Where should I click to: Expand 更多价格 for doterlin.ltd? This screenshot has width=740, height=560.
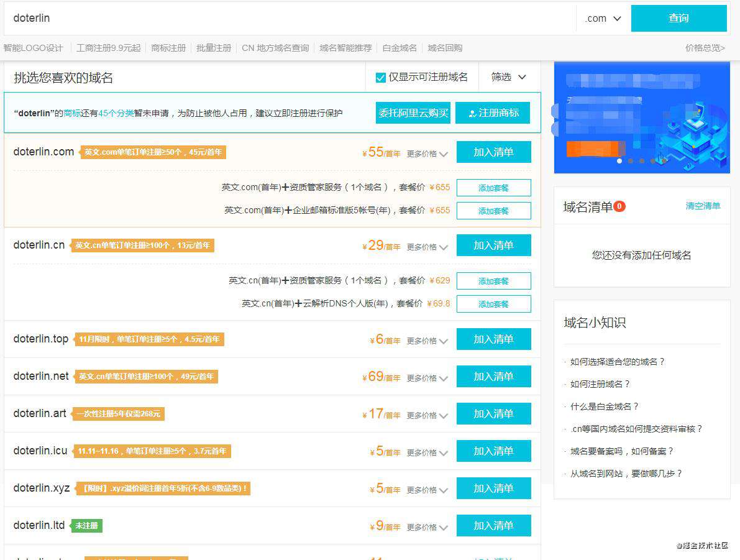click(427, 528)
